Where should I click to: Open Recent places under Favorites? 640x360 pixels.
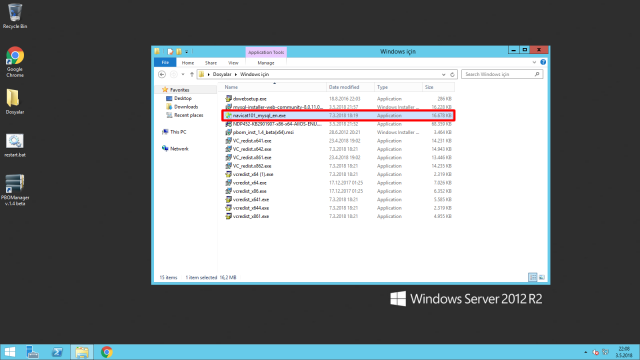(x=188, y=115)
